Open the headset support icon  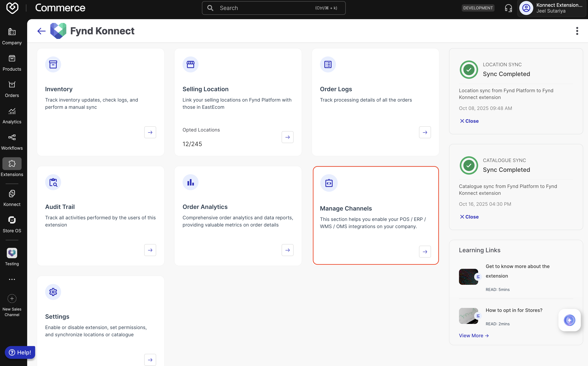(x=508, y=8)
